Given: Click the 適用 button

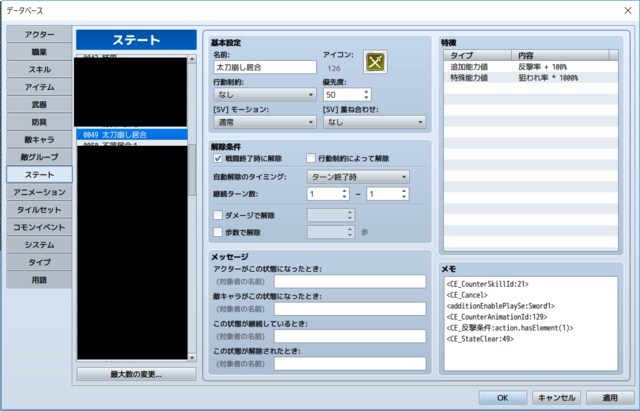Looking at the screenshot, I should [x=610, y=398].
